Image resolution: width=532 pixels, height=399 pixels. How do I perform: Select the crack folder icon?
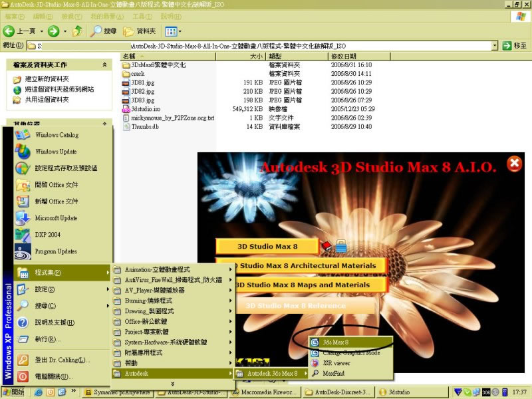tap(126, 74)
